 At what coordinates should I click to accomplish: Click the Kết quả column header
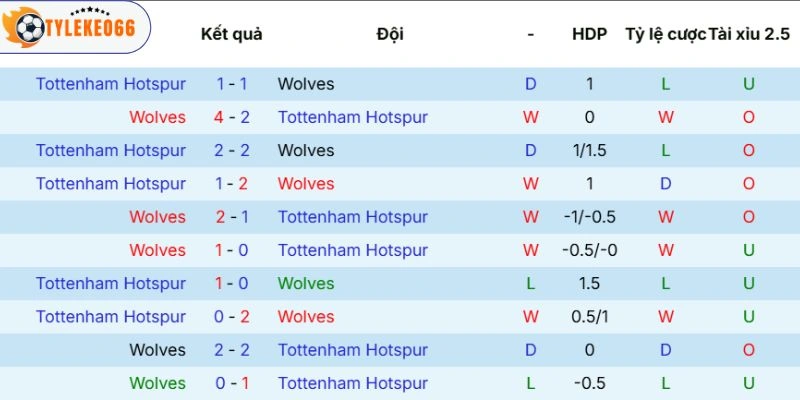coord(231,34)
